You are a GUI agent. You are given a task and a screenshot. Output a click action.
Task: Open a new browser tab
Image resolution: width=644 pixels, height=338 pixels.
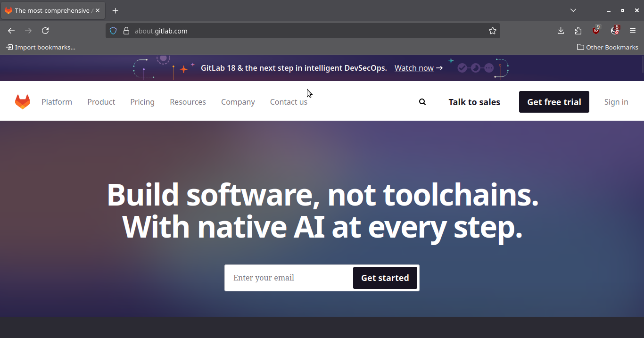[116, 10]
